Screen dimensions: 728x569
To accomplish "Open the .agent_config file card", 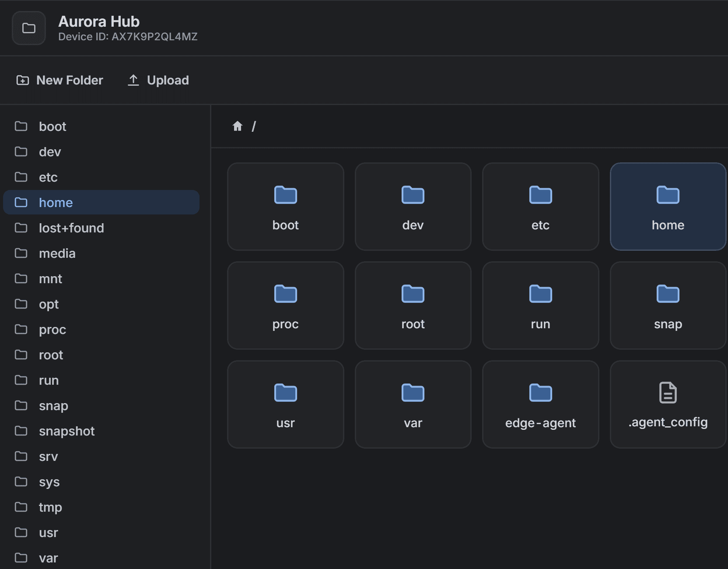I will 668,404.
